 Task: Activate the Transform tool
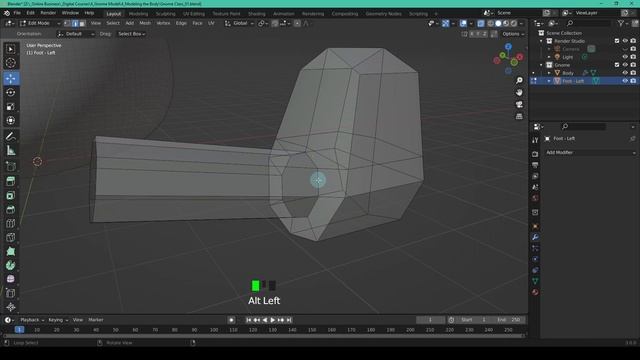tap(11, 120)
